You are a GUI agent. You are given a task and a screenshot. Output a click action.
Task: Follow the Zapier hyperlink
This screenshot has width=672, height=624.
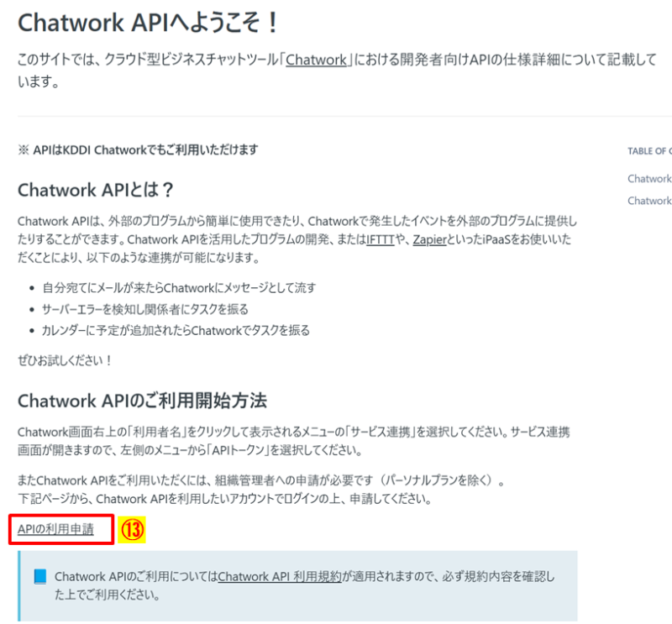pyautogui.click(x=430, y=239)
